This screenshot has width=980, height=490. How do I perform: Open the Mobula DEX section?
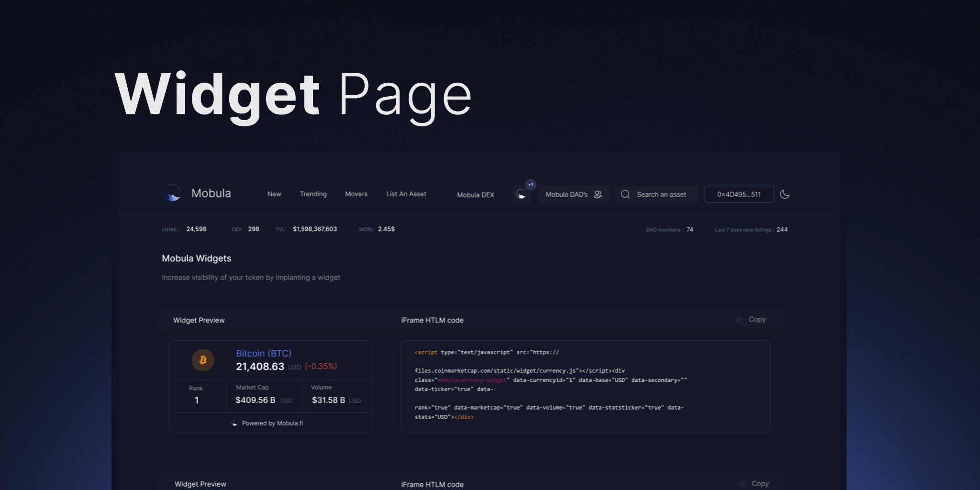pos(475,195)
